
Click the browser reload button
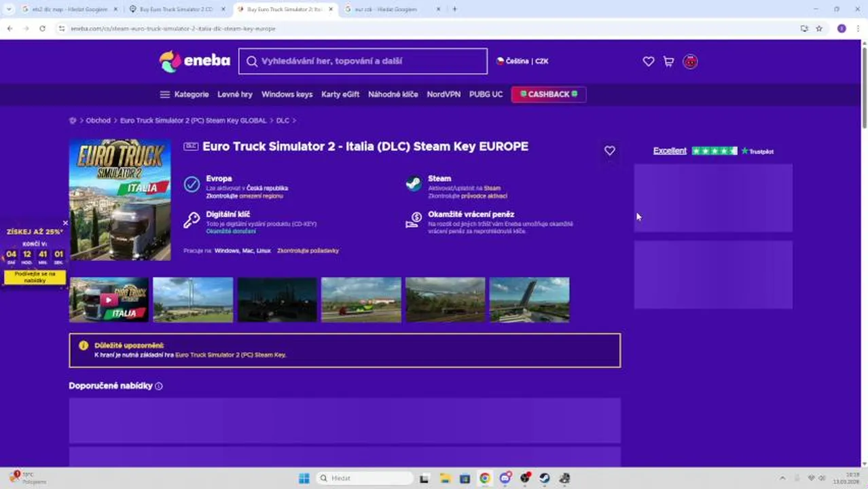(x=42, y=29)
